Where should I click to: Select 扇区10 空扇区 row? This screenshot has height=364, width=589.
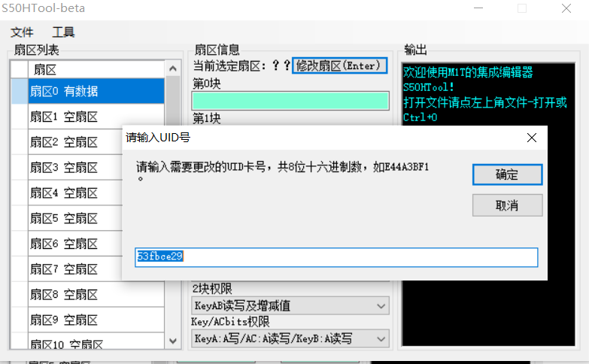point(96,341)
